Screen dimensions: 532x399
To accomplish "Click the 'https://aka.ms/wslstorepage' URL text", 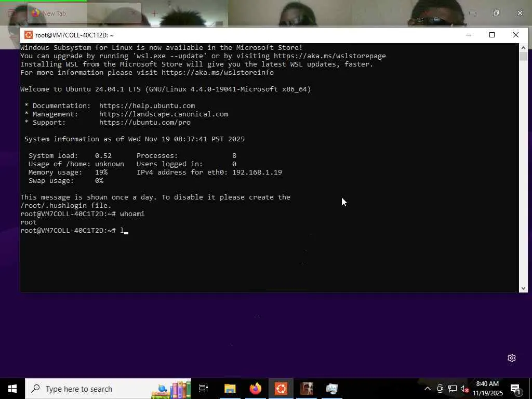I will 330,56.
